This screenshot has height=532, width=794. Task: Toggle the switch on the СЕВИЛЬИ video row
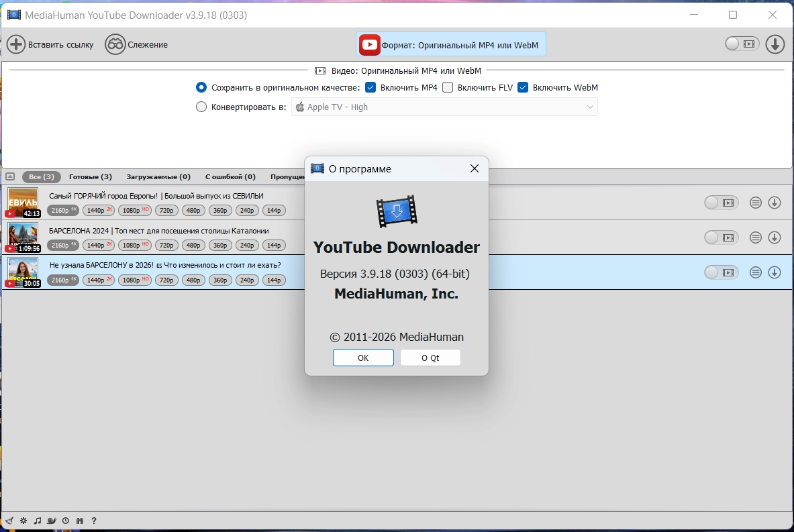pos(721,203)
